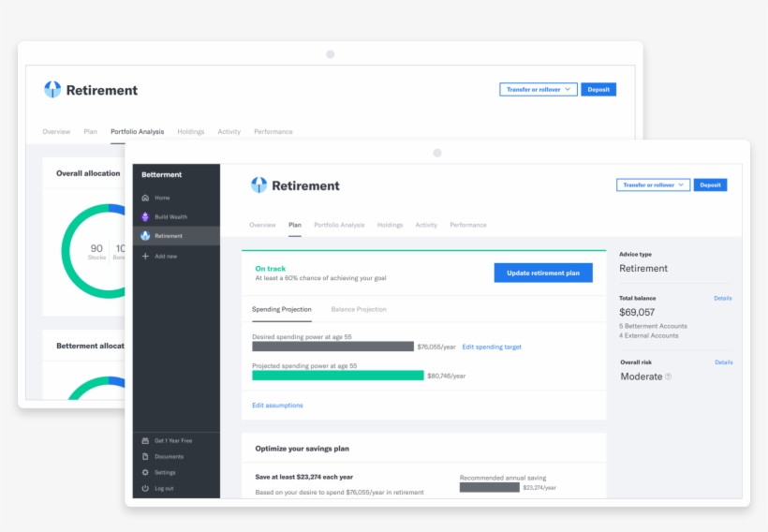View Performance tab in back window

273,132
